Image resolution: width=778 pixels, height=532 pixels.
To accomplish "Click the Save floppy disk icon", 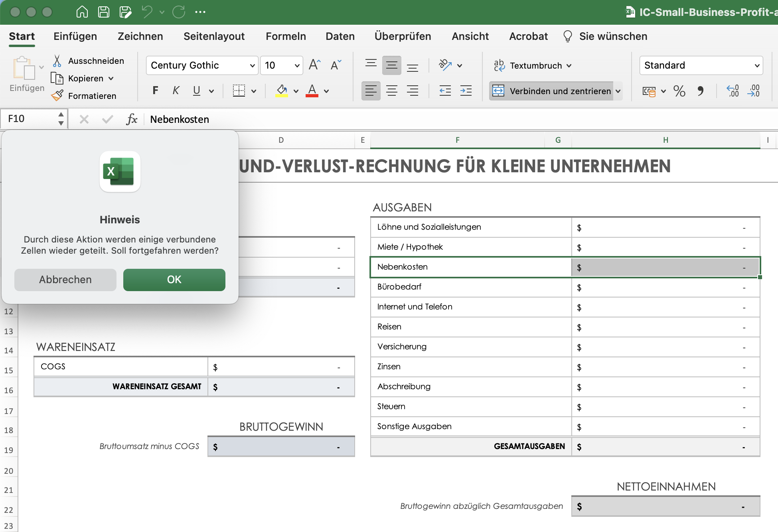I will pos(104,12).
